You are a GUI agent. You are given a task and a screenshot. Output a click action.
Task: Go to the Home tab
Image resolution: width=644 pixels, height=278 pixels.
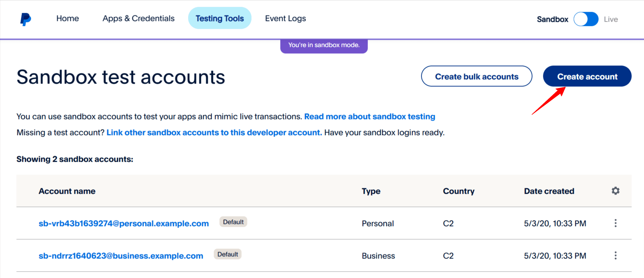coord(68,18)
